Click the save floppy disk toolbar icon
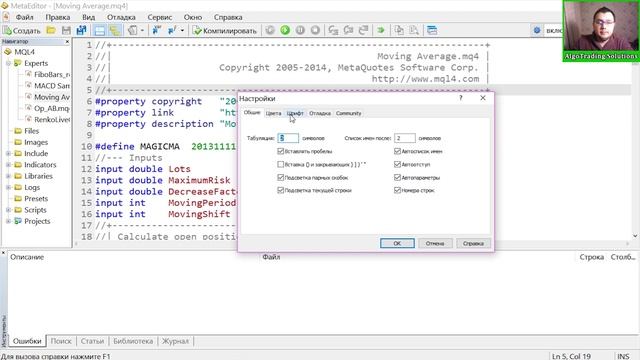The width and height of the screenshot is (640, 360). pyautogui.click(x=66, y=30)
